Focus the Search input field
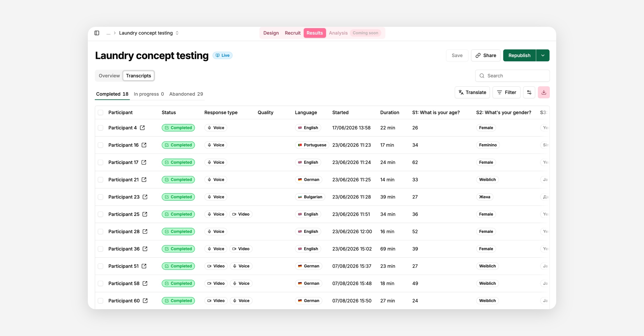The width and height of the screenshot is (644, 336). (x=512, y=76)
